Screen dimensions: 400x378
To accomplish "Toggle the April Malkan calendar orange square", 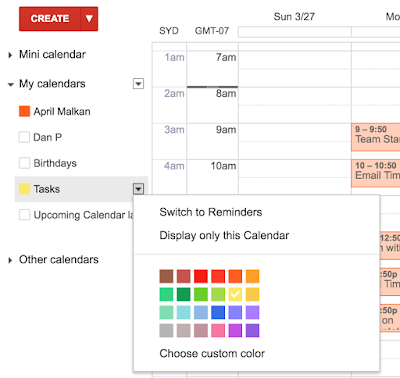I will click(25, 111).
